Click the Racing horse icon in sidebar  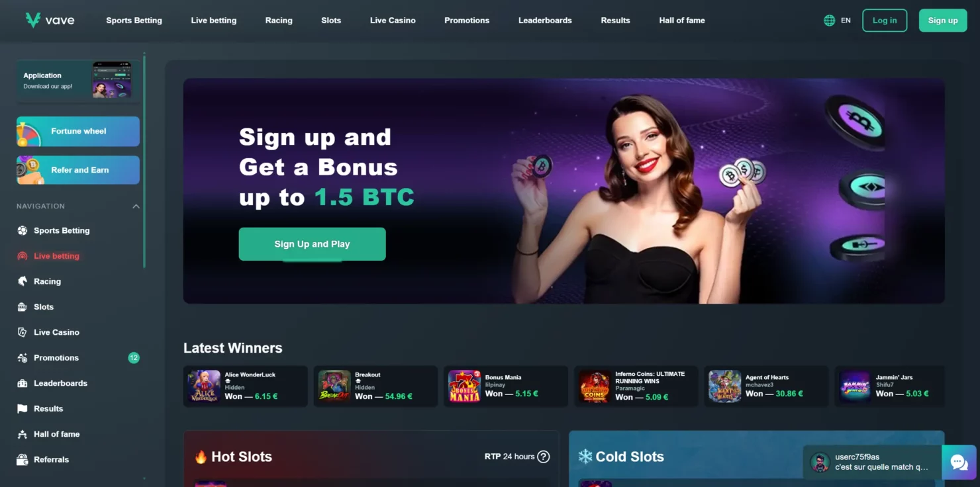point(22,281)
